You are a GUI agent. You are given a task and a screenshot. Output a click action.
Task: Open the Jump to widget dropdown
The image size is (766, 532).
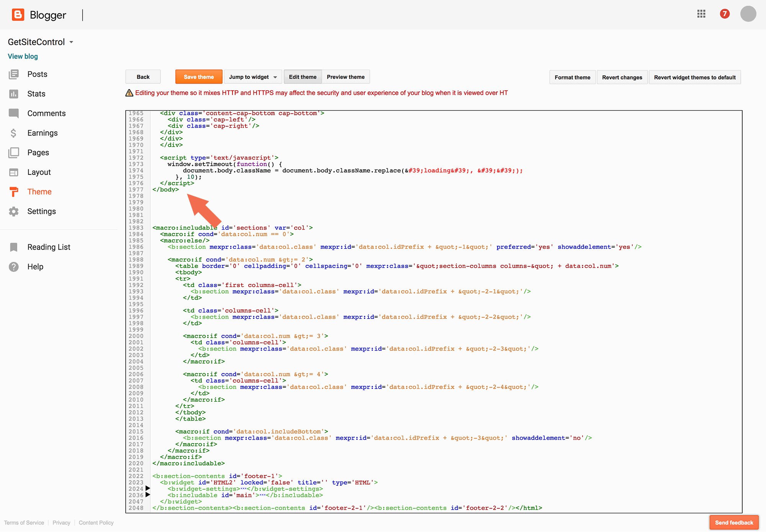coord(253,77)
